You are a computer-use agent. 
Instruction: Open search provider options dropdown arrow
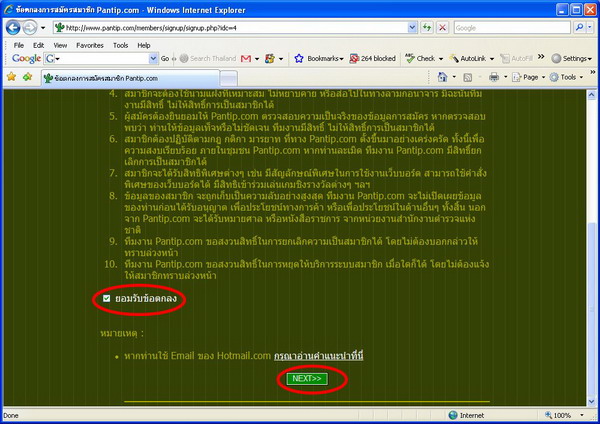pos(590,28)
